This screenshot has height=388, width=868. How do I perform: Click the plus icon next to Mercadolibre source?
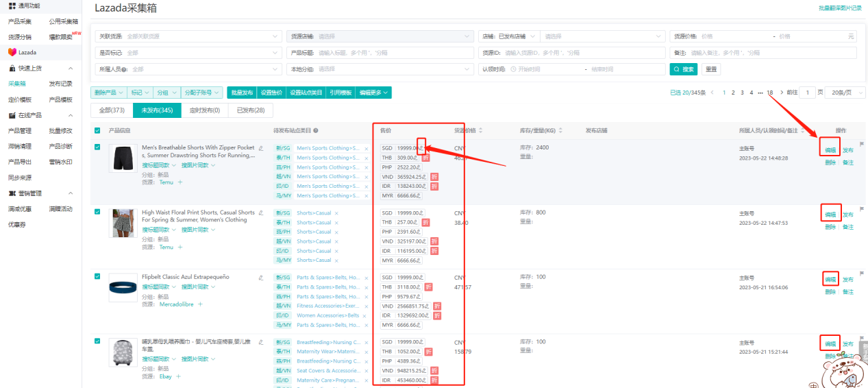[x=200, y=304]
